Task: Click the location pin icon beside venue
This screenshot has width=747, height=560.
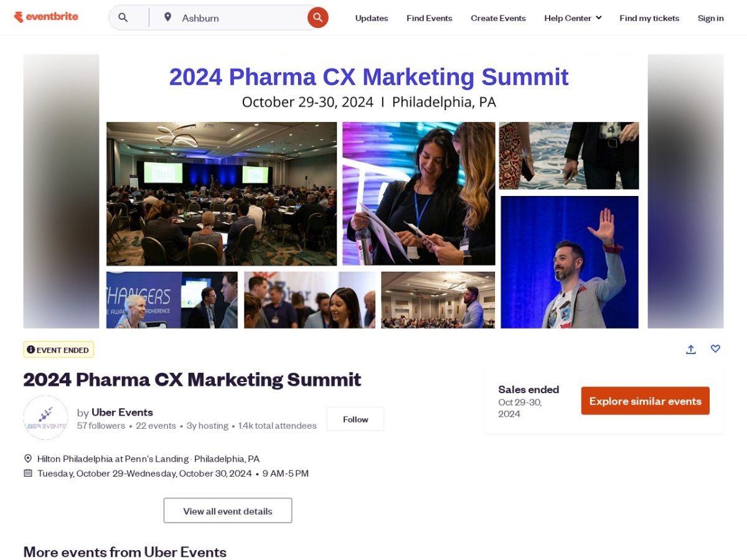Action: coord(28,459)
